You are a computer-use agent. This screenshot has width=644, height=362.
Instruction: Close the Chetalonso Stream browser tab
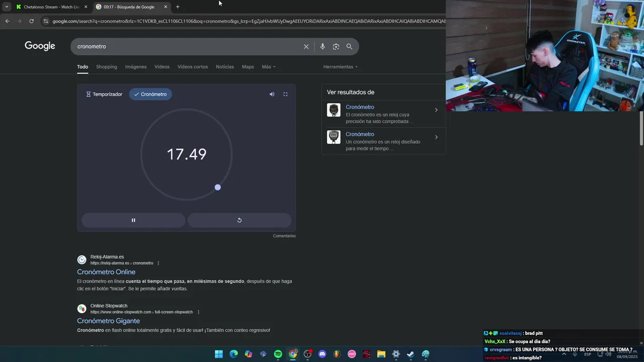[x=86, y=7]
